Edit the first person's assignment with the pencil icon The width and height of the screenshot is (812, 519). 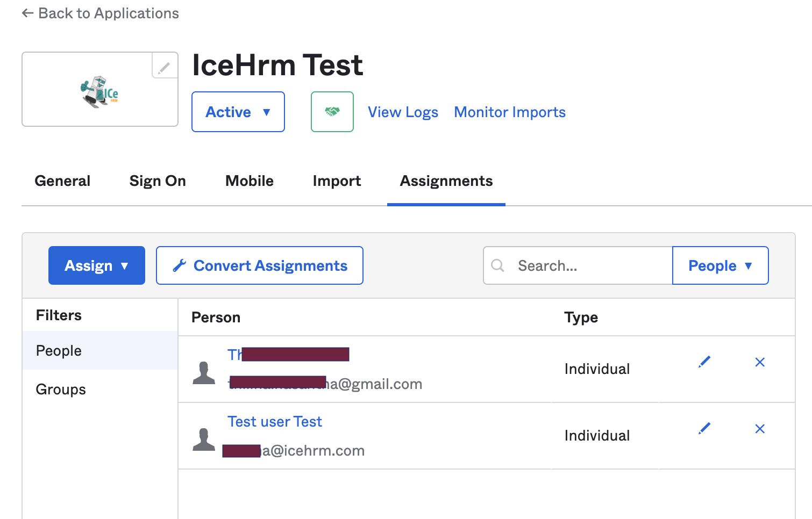pyautogui.click(x=704, y=362)
